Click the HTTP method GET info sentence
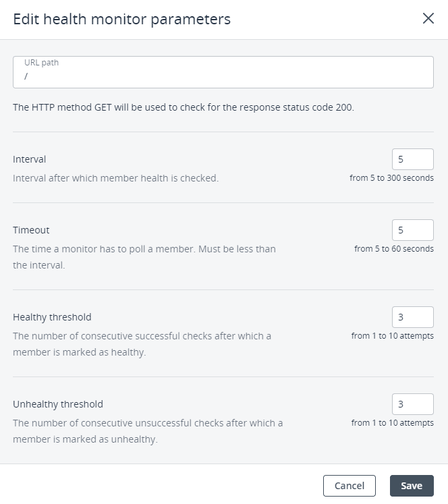448x504 pixels. [x=183, y=107]
